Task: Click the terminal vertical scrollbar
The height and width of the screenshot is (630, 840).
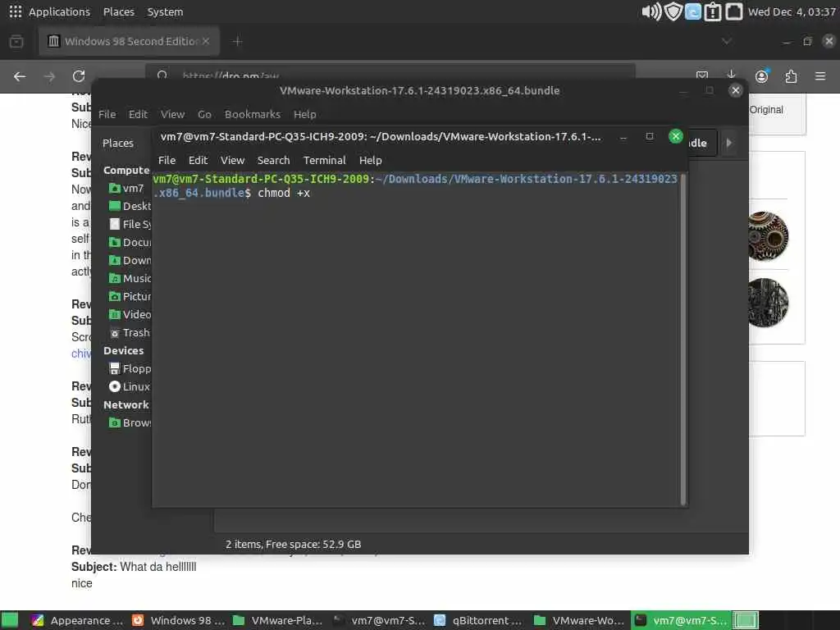Action: click(683, 339)
